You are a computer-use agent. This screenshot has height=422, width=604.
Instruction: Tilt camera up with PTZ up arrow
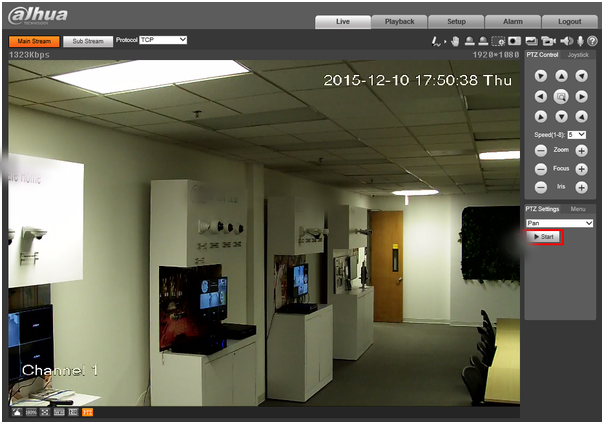click(561, 76)
